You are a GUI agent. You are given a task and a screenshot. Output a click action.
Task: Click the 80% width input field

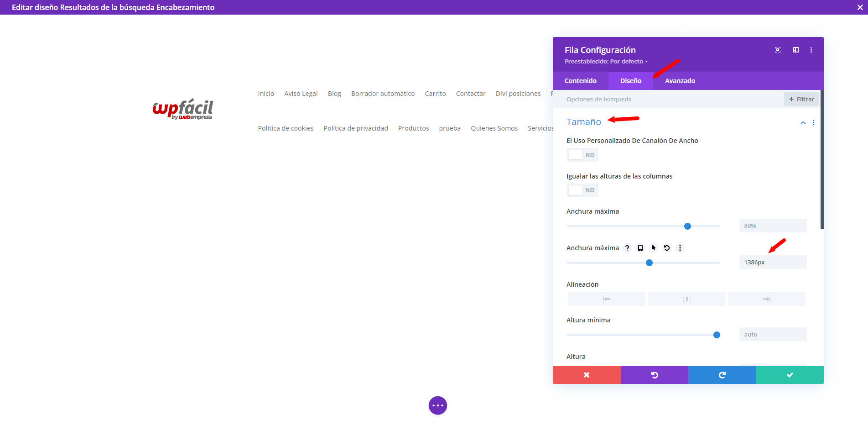coord(773,226)
